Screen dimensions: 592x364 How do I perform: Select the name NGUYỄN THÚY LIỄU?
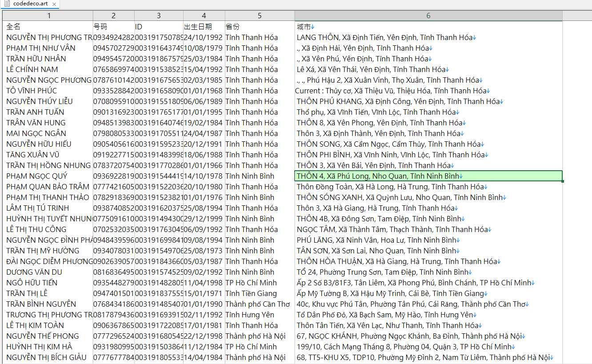(40, 101)
